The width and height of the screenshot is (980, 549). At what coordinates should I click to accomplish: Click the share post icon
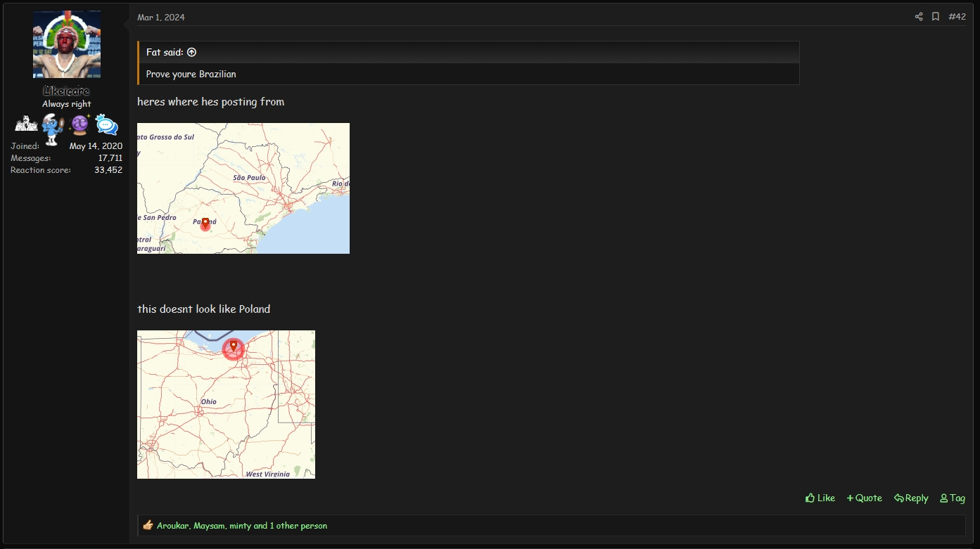click(918, 17)
